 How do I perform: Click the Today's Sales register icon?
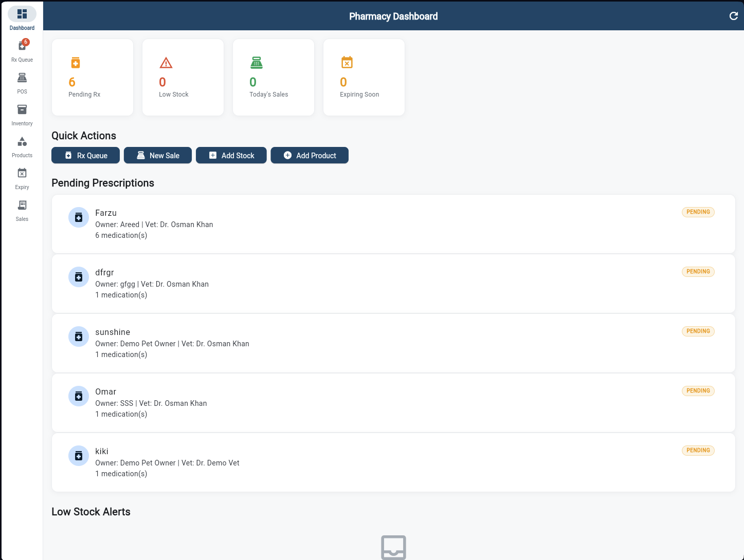[256, 62]
